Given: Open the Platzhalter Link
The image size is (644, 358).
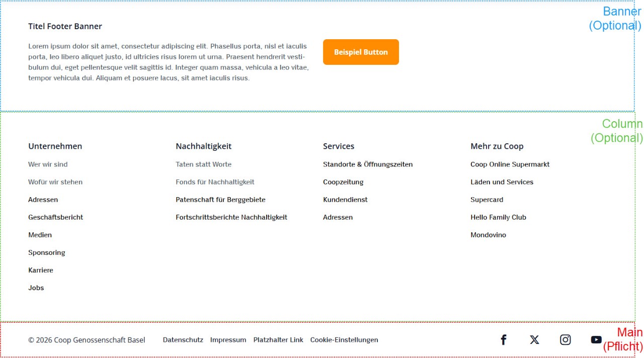Looking at the screenshot, I should 278,340.
